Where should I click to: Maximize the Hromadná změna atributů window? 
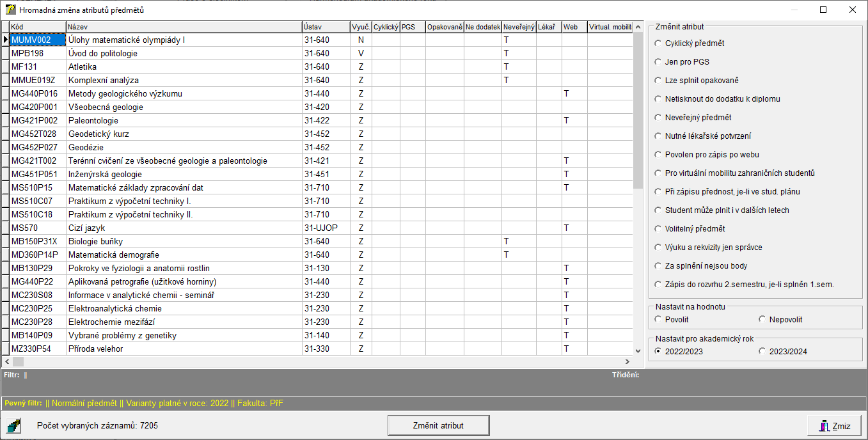(x=823, y=10)
